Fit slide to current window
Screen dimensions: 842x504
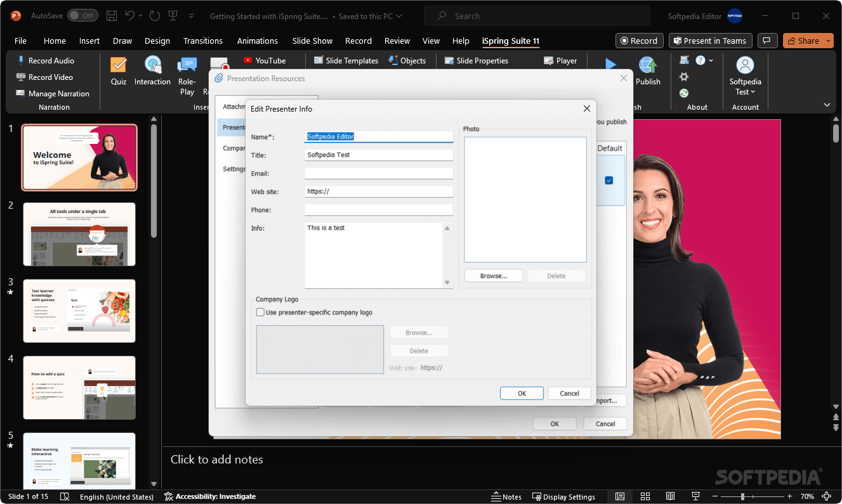(827, 496)
